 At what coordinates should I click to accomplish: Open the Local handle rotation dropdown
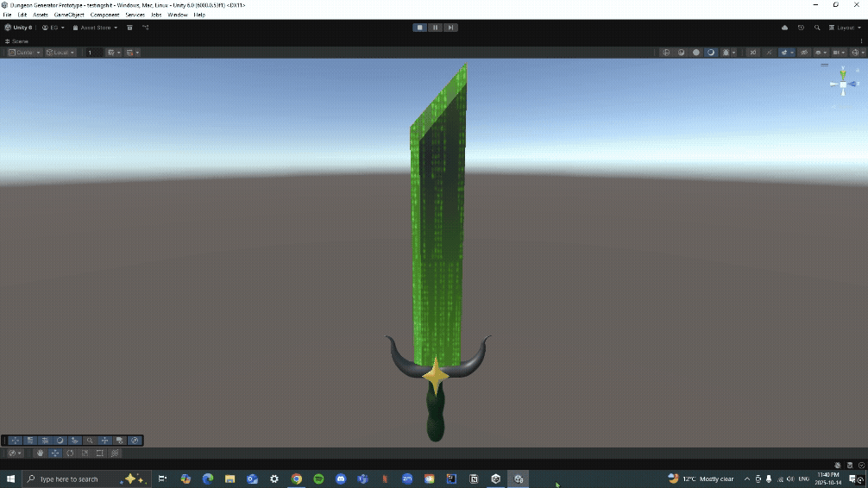[x=60, y=53]
